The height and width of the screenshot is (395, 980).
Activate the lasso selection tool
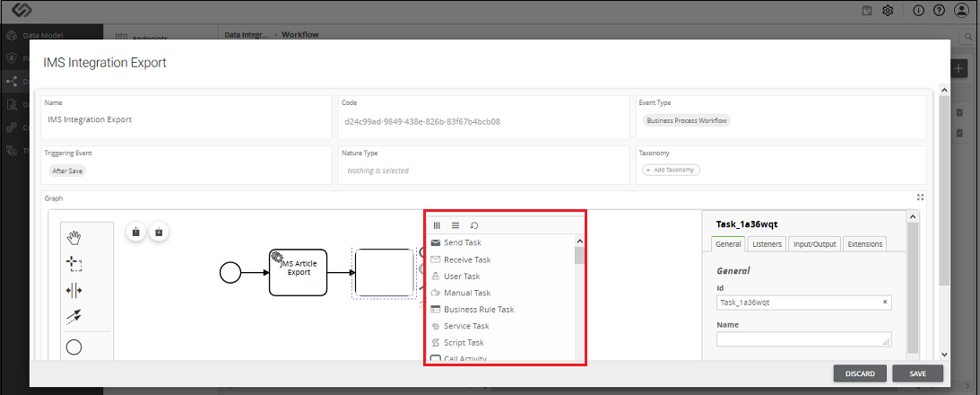click(x=74, y=264)
